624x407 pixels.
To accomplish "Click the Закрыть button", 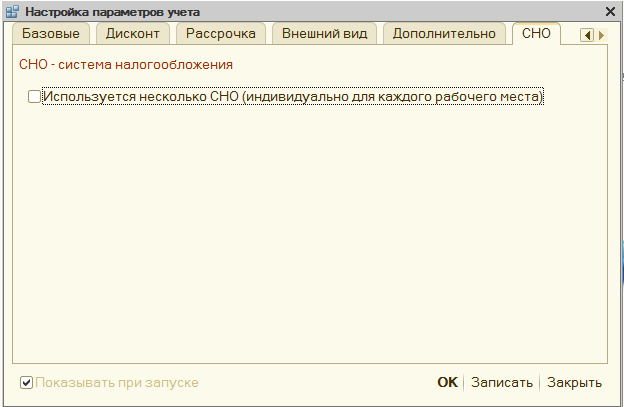I will [574, 382].
